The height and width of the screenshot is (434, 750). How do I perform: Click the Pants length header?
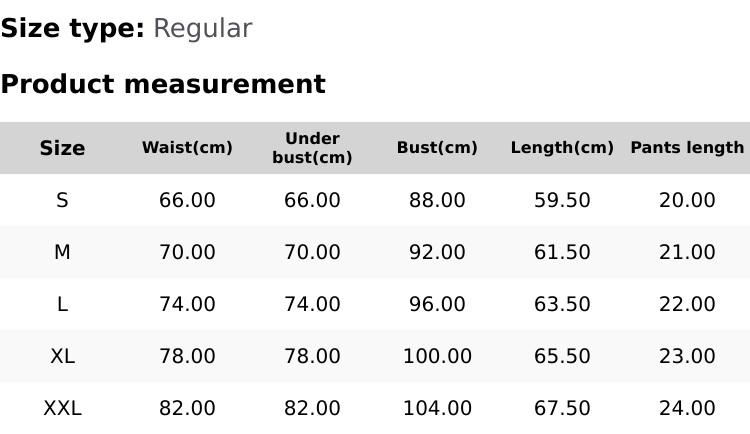pos(687,148)
